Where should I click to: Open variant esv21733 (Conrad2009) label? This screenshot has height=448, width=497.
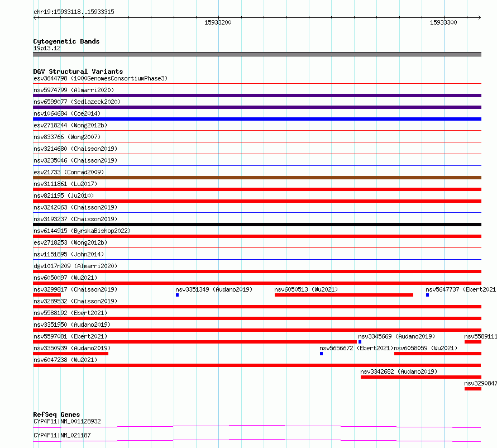coord(69,172)
